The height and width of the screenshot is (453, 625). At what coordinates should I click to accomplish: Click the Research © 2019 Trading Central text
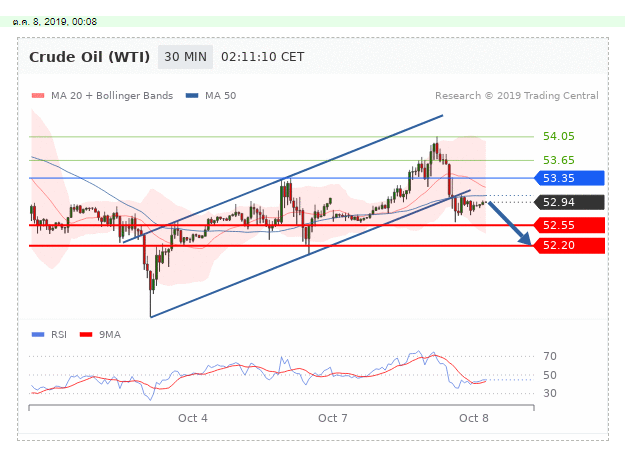(517, 96)
